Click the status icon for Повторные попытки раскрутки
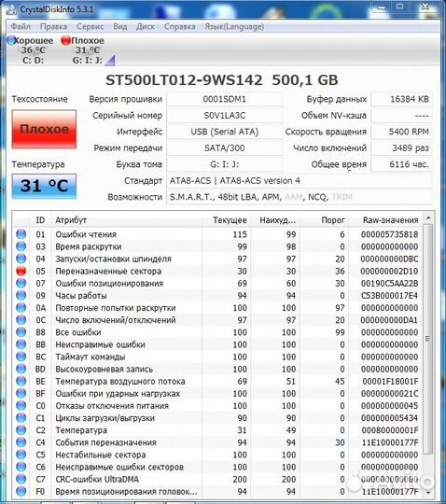 point(21,307)
